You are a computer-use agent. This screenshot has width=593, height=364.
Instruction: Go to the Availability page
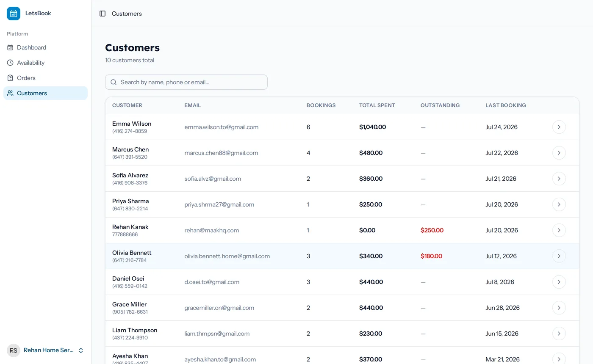[x=46, y=63]
